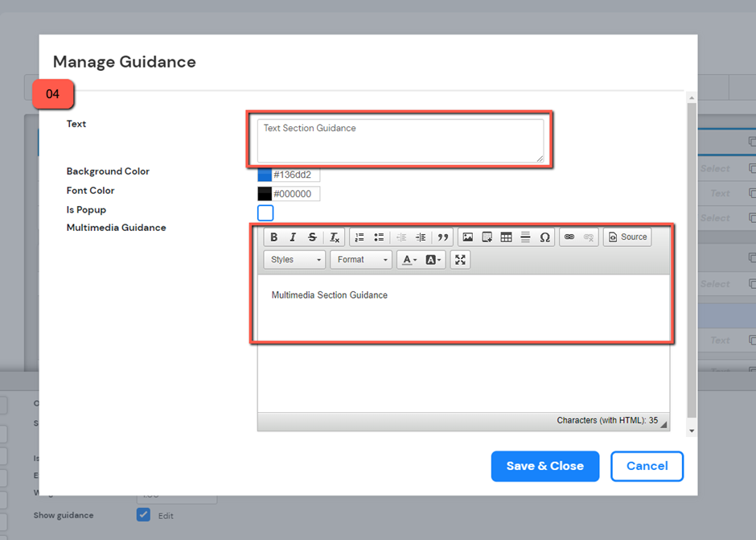This screenshot has width=756, height=540.
Task: Open the Styles dropdown
Action: point(294,260)
